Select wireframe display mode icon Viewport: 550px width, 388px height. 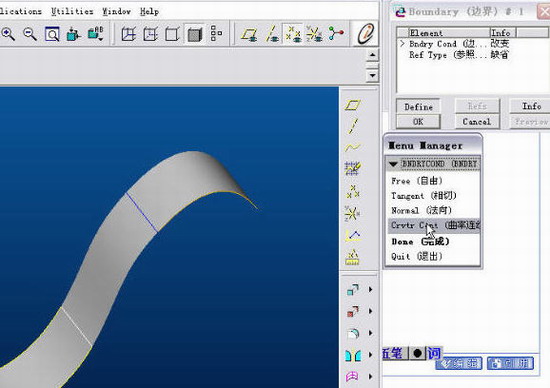[129, 34]
